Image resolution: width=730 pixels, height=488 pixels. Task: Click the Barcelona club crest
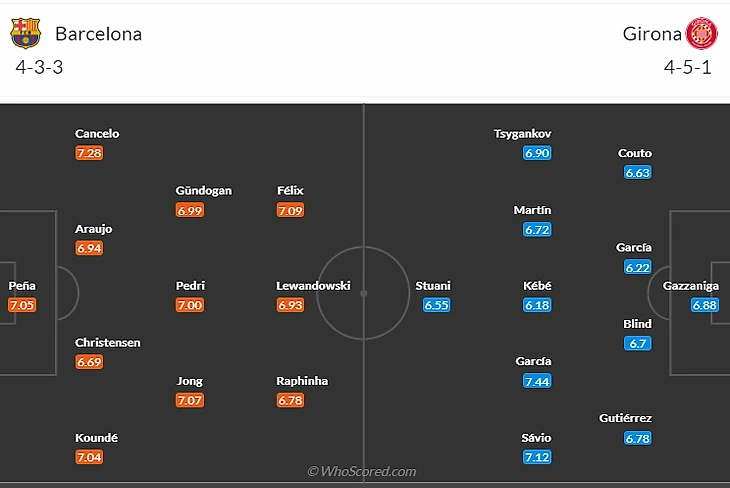pyautogui.click(x=25, y=33)
